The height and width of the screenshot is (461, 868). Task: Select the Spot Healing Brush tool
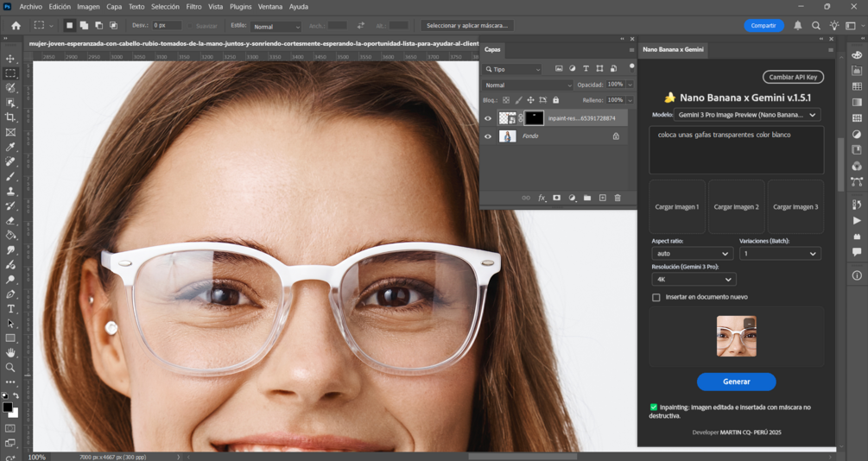[x=10, y=161]
